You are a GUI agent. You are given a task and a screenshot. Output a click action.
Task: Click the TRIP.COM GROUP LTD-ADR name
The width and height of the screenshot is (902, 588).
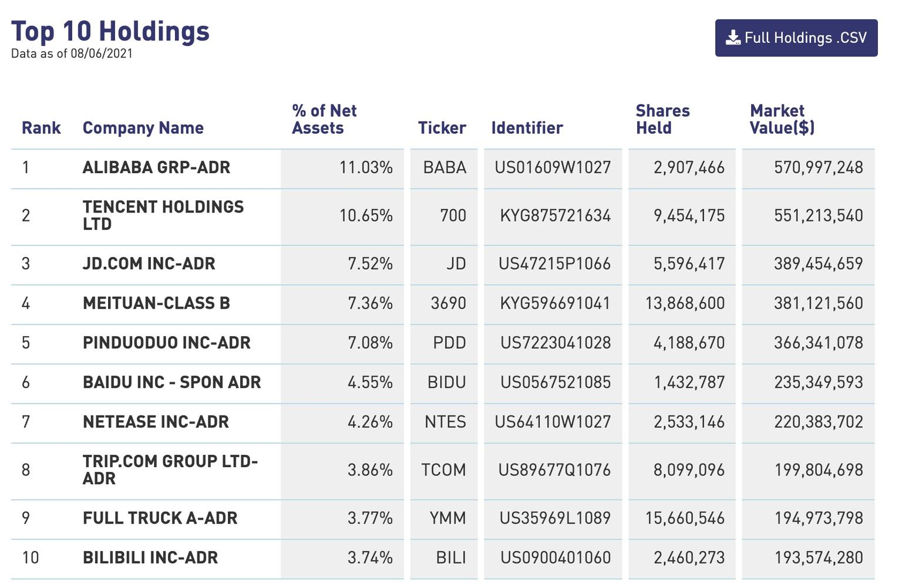click(x=170, y=470)
